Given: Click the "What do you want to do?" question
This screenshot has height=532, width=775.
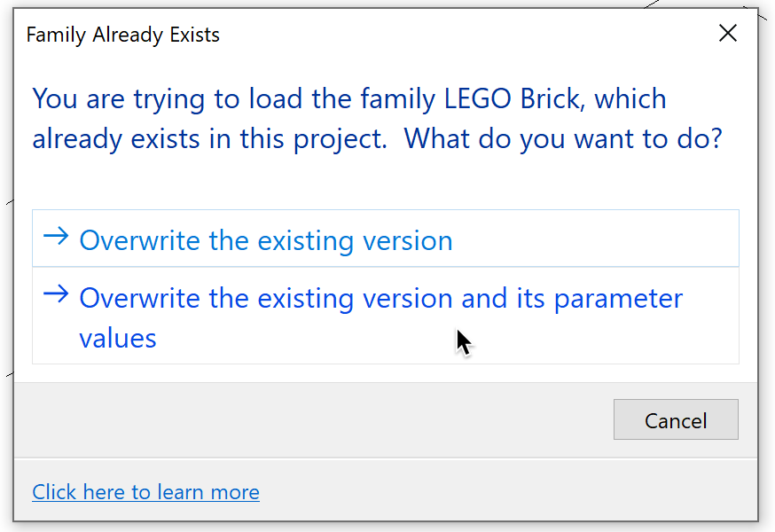Looking at the screenshot, I should (564, 139).
